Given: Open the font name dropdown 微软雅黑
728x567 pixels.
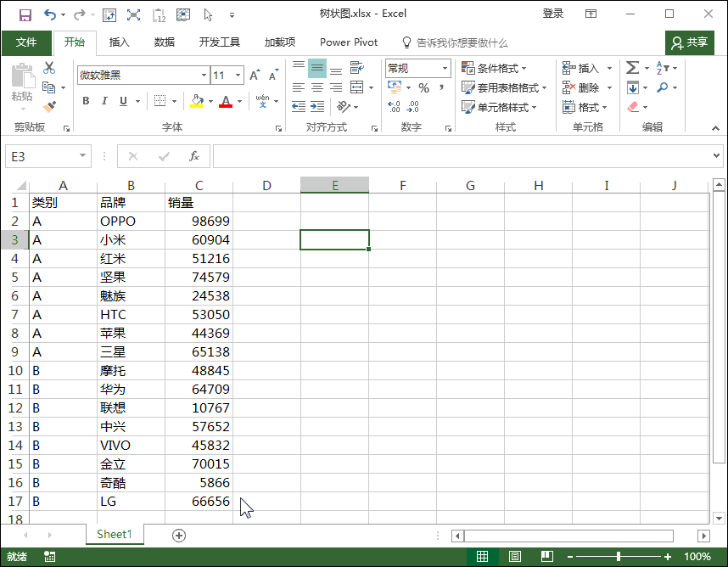Looking at the screenshot, I should 204,75.
